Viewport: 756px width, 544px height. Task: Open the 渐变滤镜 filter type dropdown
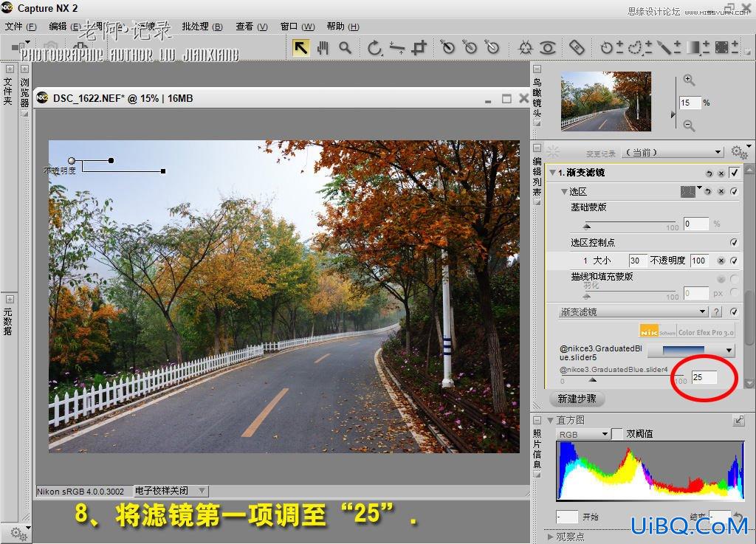[x=633, y=312]
